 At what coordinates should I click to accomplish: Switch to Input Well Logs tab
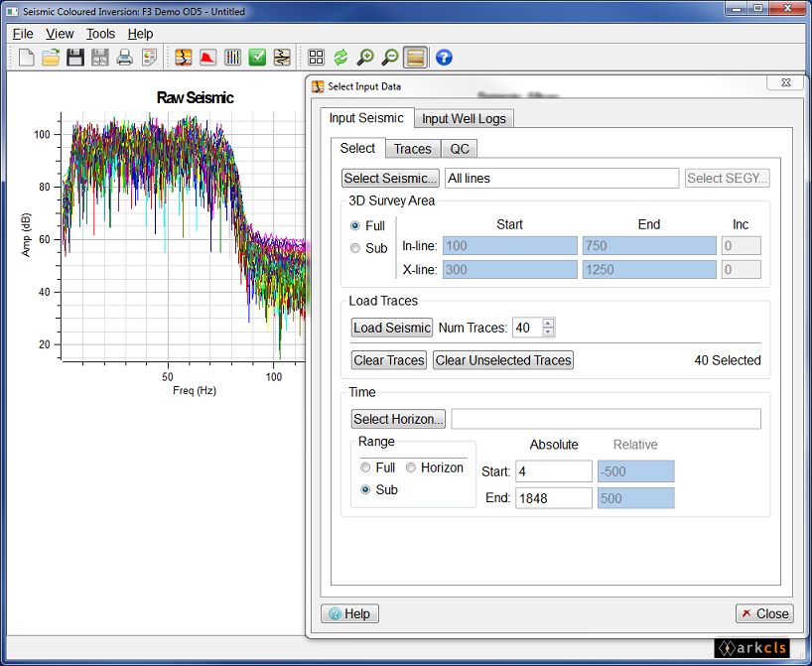pyautogui.click(x=464, y=118)
